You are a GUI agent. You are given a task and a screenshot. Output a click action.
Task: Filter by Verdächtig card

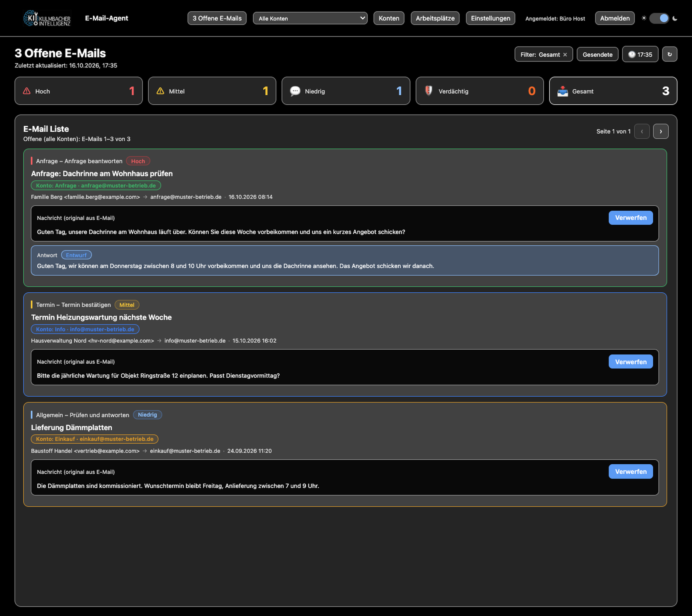tap(479, 91)
